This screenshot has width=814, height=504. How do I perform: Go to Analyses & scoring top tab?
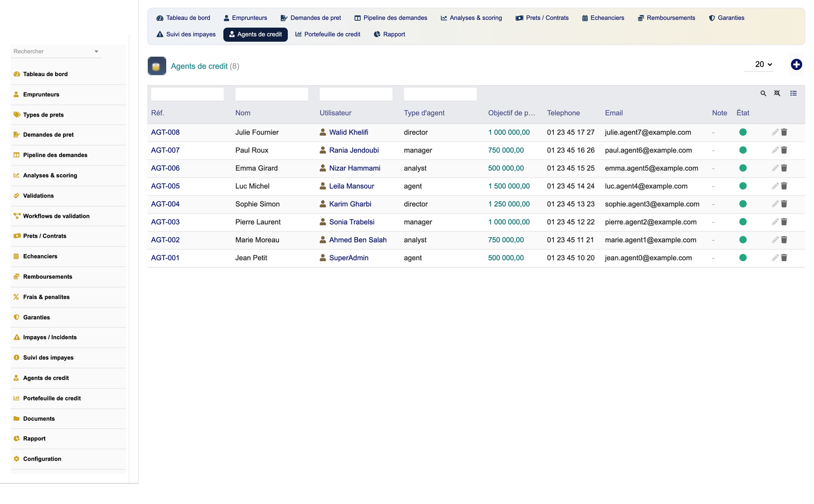472,18
